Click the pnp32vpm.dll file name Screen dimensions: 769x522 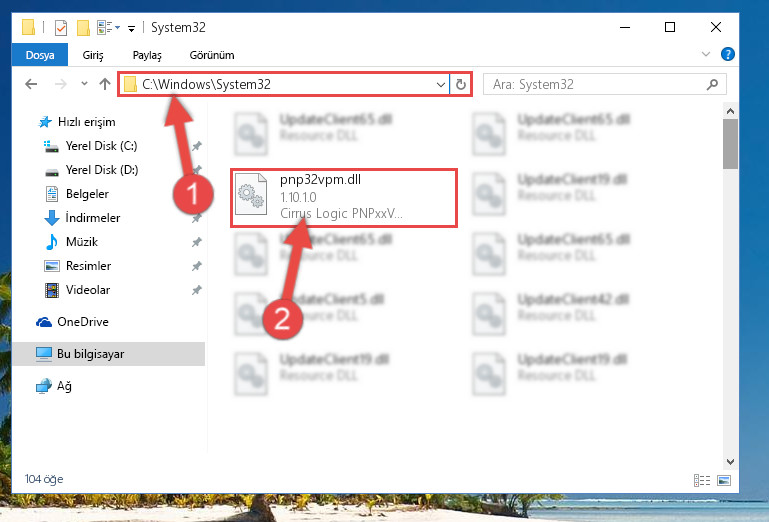point(320,180)
